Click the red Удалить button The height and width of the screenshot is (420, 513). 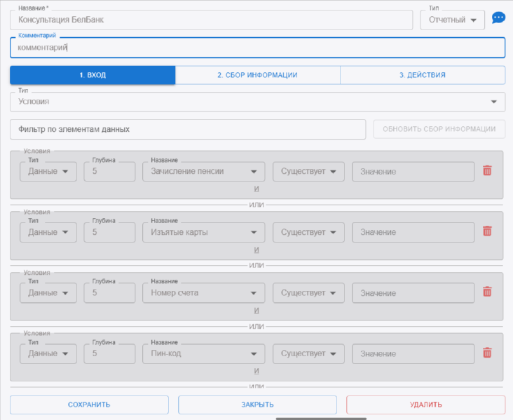(425, 405)
